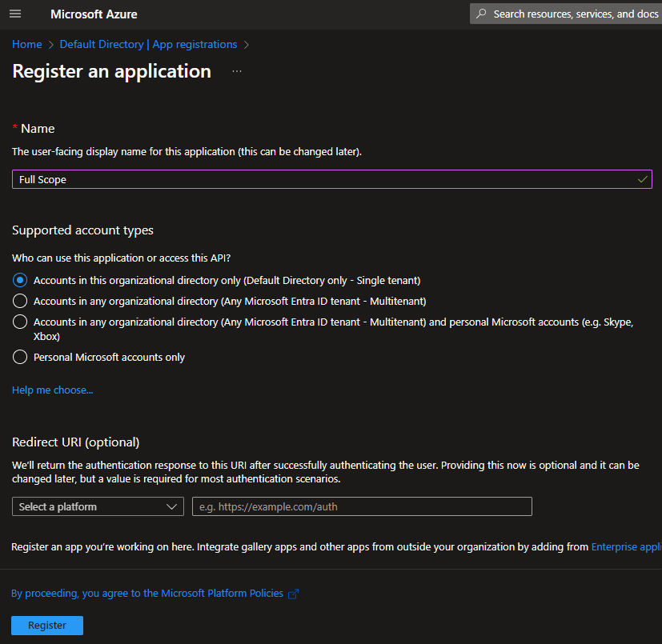Screen dimensions: 662x644
Task: Click the Enterprise applications link
Action: [x=625, y=546]
